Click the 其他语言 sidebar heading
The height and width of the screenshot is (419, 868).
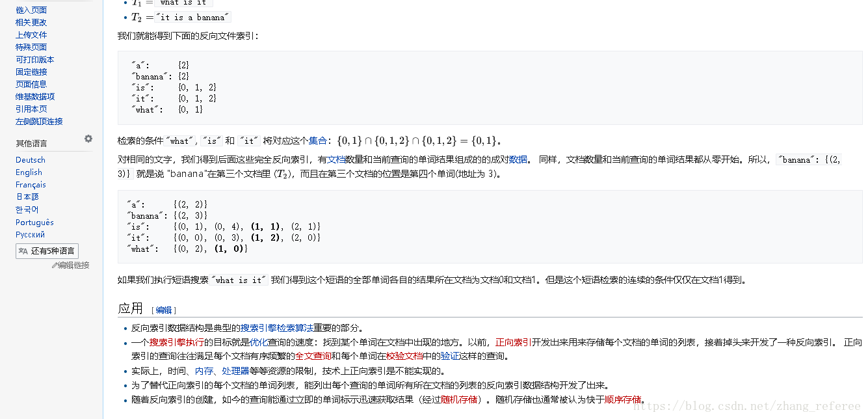31,143
